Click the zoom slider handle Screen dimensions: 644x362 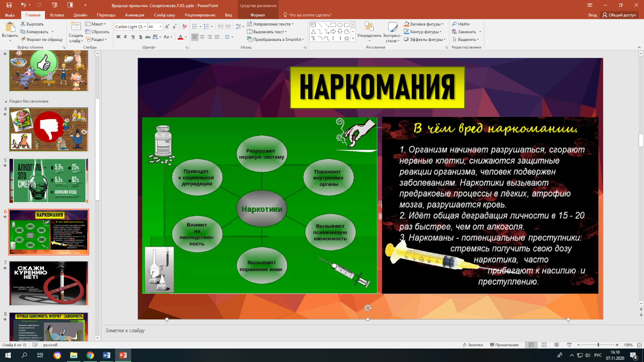pos(598,345)
